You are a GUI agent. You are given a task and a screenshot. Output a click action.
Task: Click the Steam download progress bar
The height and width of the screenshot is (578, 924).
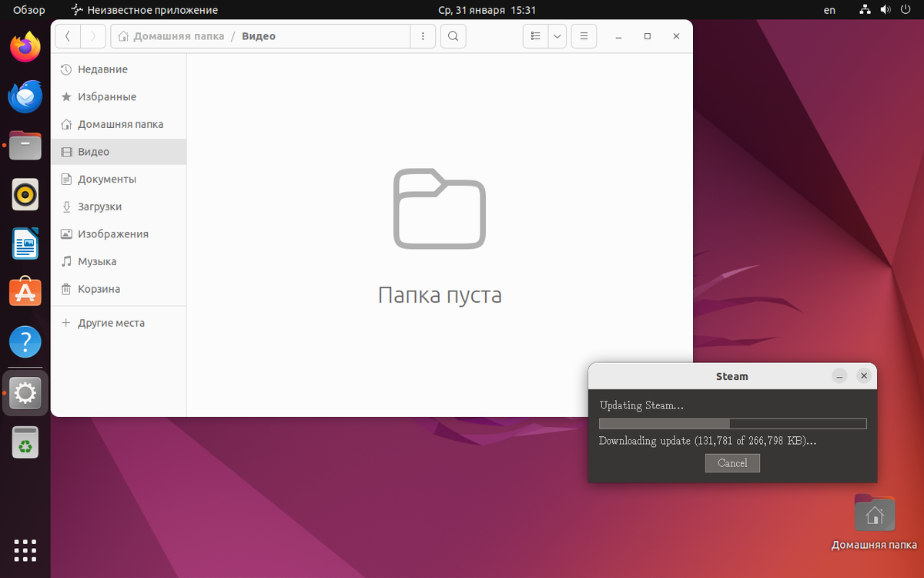[731, 423]
